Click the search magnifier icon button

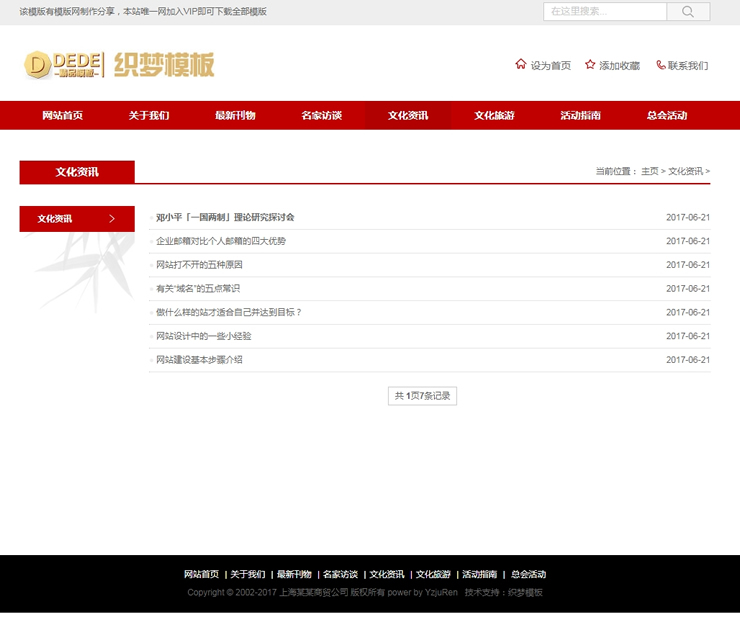688,12
